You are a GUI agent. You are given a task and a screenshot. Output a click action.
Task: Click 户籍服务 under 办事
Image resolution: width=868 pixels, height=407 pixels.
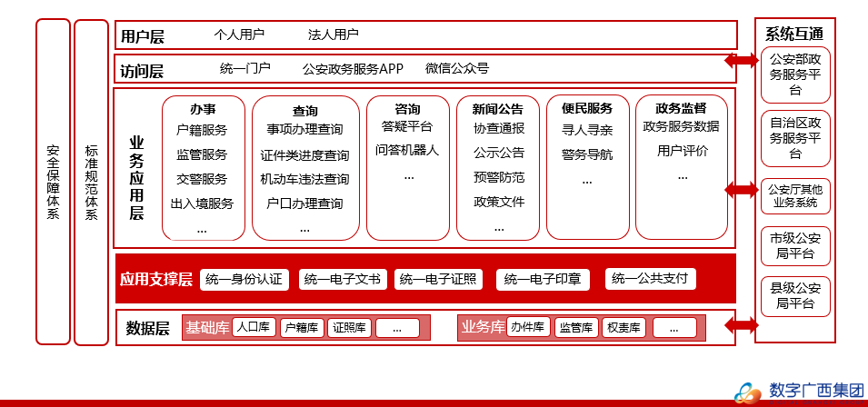click(202, 130)
